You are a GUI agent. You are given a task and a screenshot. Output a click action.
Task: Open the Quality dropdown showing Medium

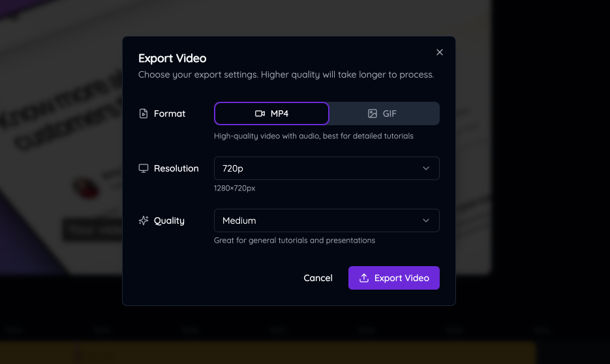click(326, 220)
